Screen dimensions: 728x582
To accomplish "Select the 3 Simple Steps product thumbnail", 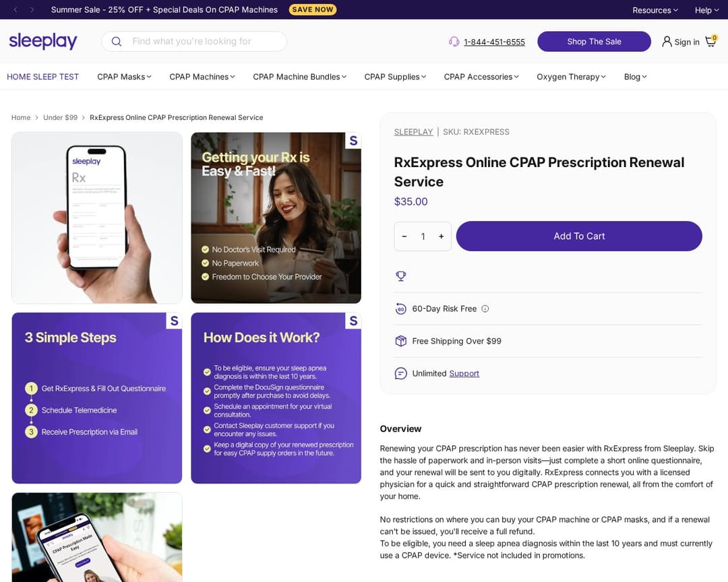I will (x=96, y=397).
